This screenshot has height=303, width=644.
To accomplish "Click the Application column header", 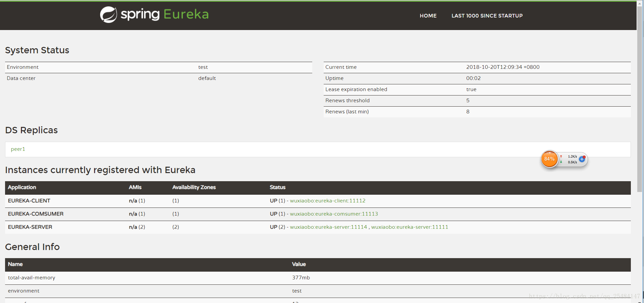I will [22, 187].
